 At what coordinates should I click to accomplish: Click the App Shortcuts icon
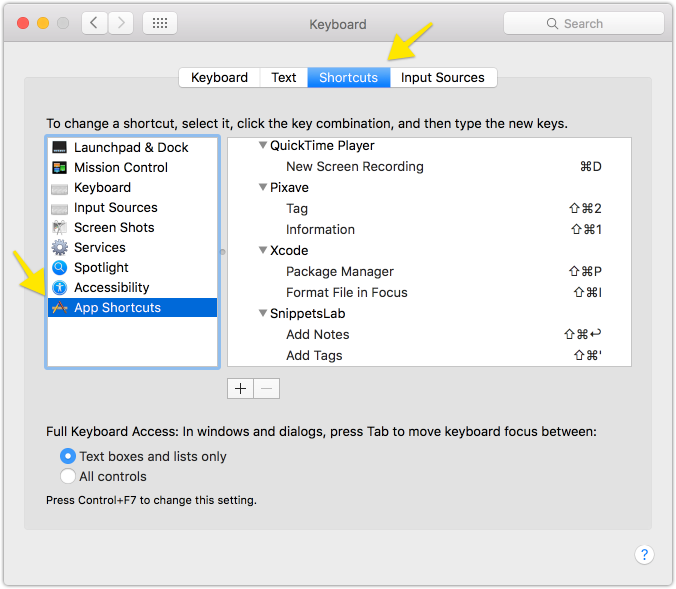(59, 307)
